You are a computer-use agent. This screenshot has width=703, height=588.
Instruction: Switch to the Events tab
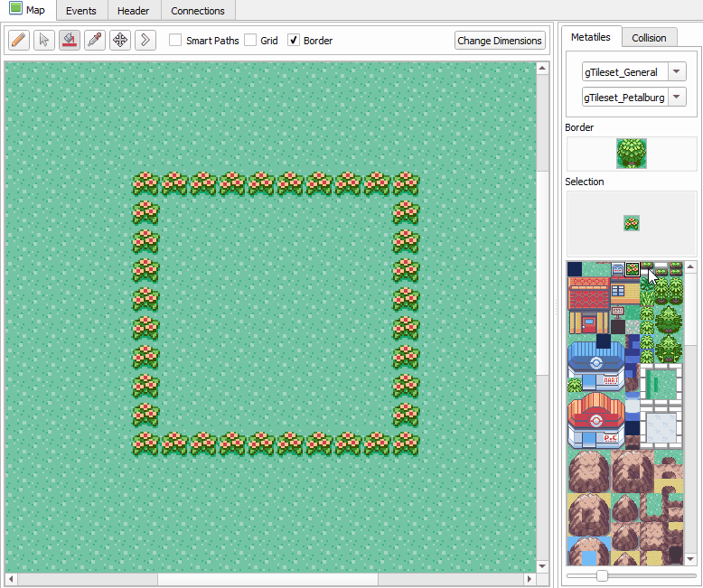tap(81, 11)
